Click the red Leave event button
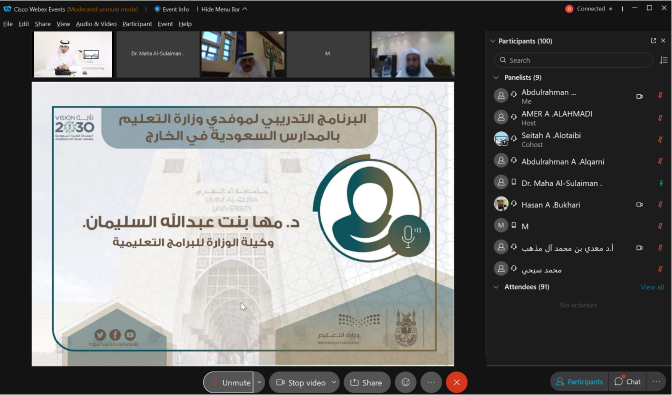The width and height of the screenshot is (672, 395). [x=456, y=383]
